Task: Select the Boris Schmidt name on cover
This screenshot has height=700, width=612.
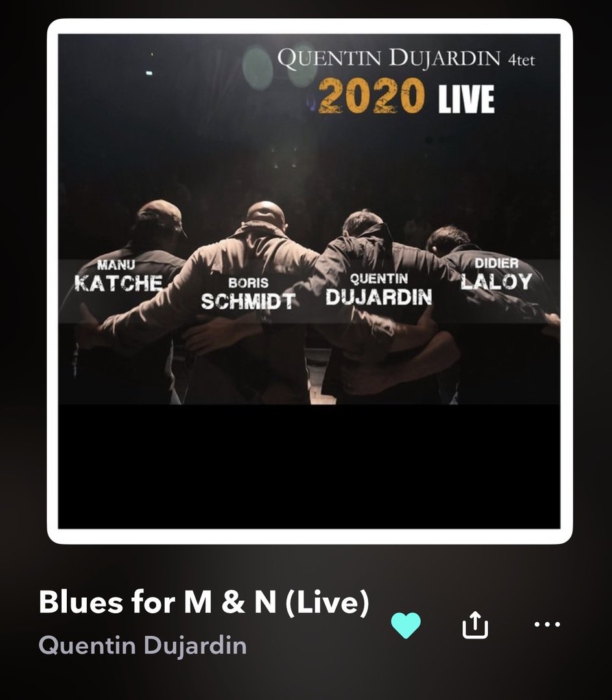Action: [248, 294]
